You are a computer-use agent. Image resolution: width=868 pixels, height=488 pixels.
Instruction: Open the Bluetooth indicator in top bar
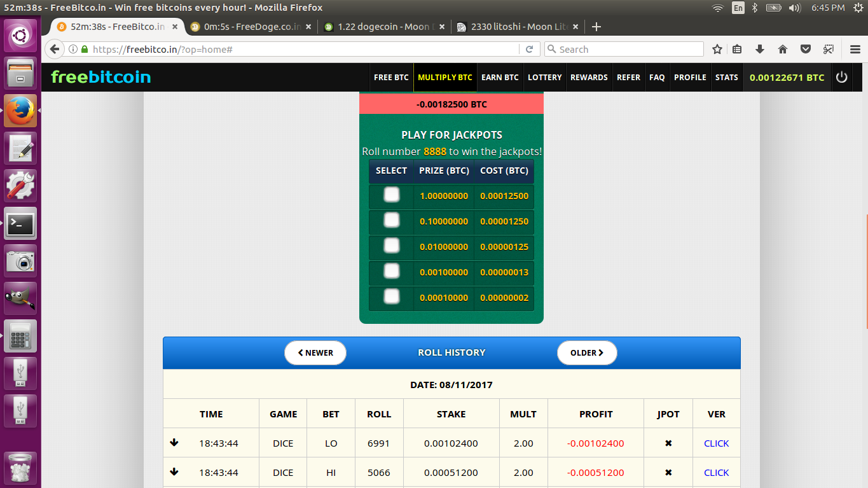pyautogui.click(x=755, y=8)
